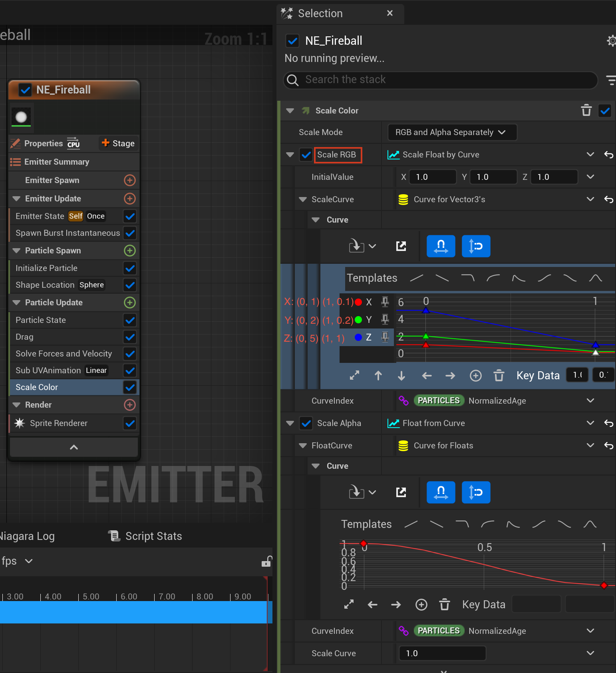
Task: Open Scale Alpha curve in external editor
Action: [401, 492]
